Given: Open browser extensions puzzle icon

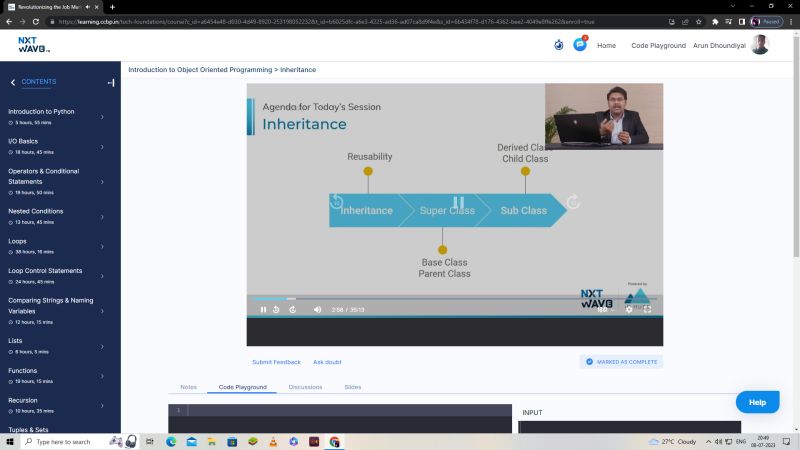Looking at the screenshot, I should point(715,21).
